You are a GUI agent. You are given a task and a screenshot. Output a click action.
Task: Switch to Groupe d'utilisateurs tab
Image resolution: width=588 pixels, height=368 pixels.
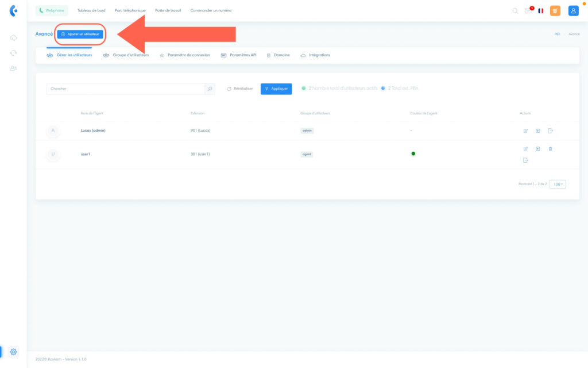pos(126,55)
